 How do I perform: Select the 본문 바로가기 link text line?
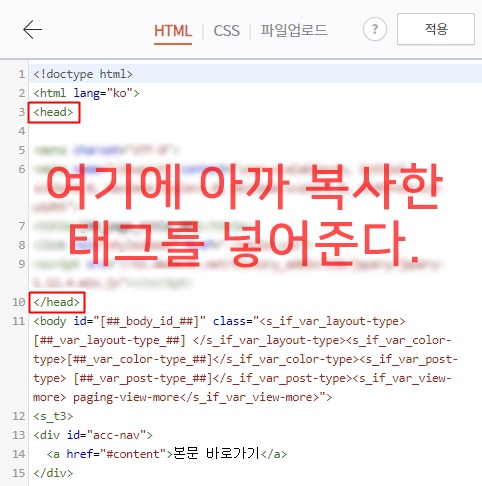pos(167,454)
